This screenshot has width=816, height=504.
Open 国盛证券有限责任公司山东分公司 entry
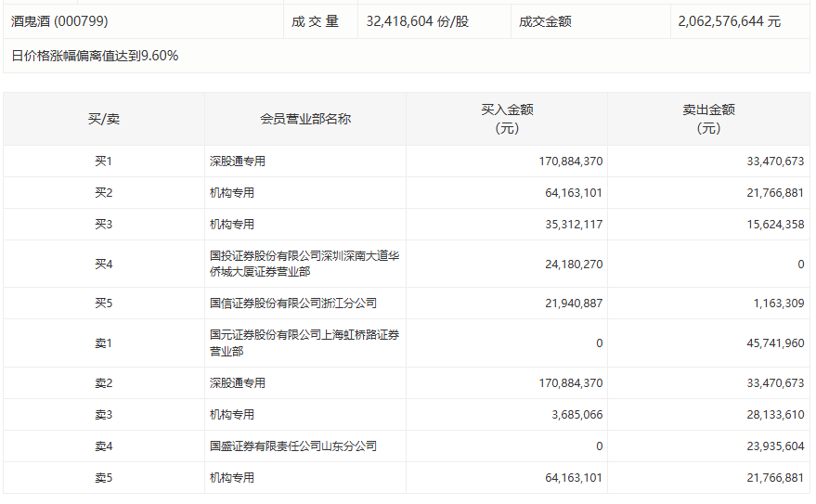tap(293, 446)
